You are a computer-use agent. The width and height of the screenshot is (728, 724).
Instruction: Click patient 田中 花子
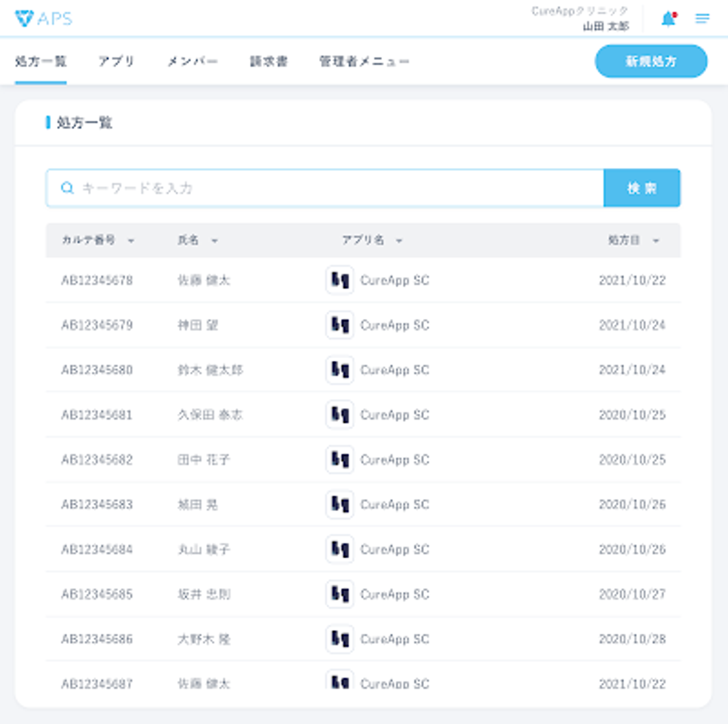tap(204, 460)
